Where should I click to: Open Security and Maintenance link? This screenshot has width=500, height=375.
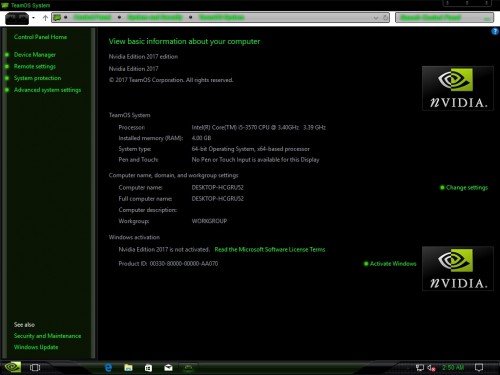pyautogui.click(x=47, y=336)
